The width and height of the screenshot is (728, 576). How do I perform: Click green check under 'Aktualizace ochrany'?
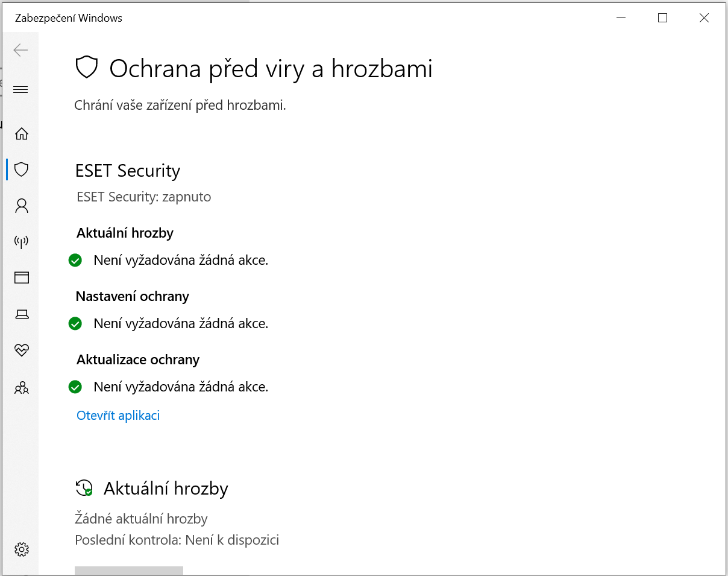75,387
